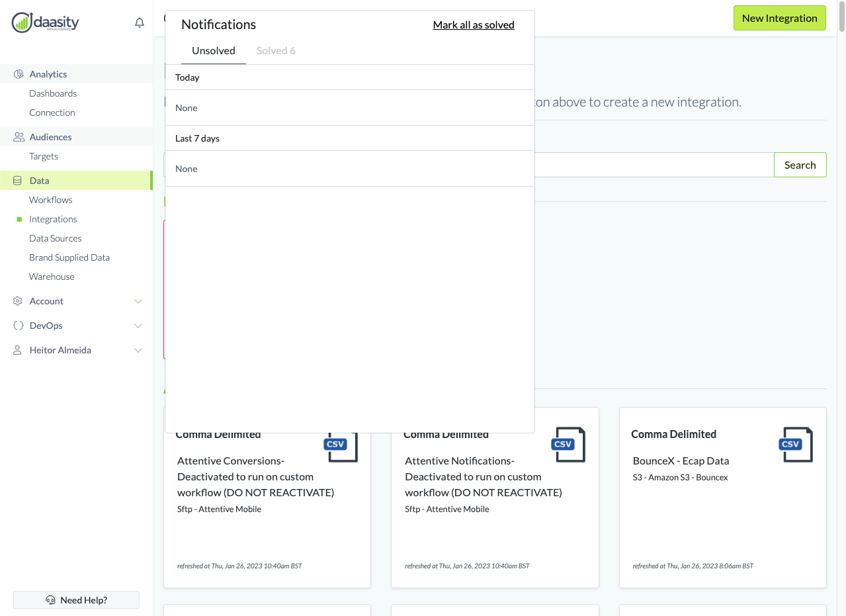Click the Data database icon
This screenshot has height=616, width=846.
[x=18, y=181]
